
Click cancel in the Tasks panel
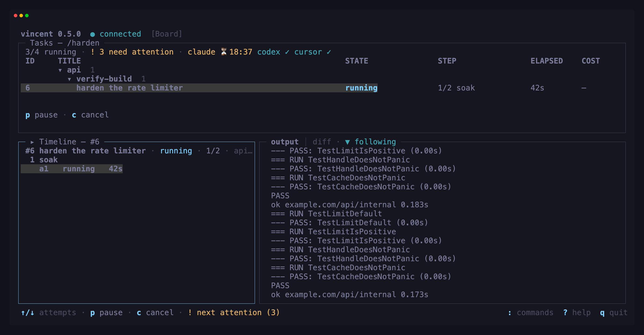[x=90, y=115]
